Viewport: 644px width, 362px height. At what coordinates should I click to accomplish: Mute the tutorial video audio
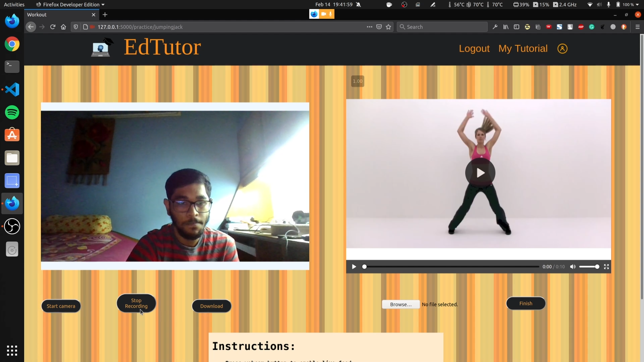(x=573, y=267)
